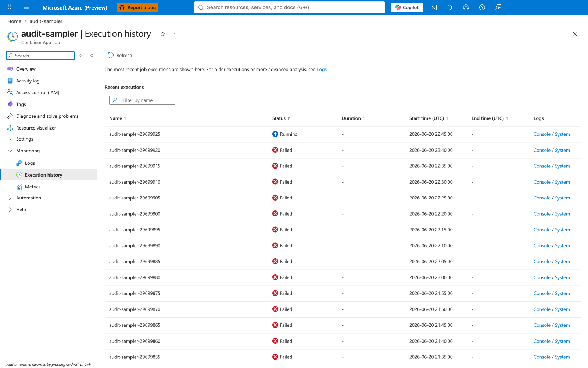Toggle expand/collapse all sidebar groups
This screenshot has height=368, width=588.
80,56
